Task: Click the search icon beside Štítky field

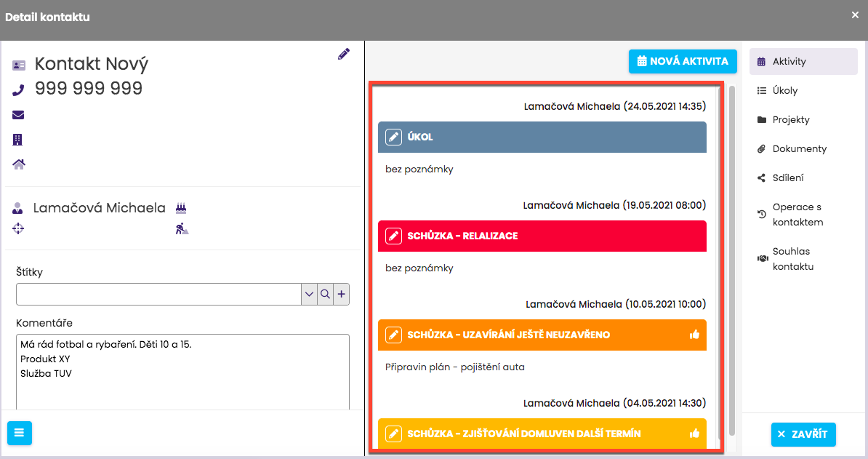Action: tap(326, 295)
